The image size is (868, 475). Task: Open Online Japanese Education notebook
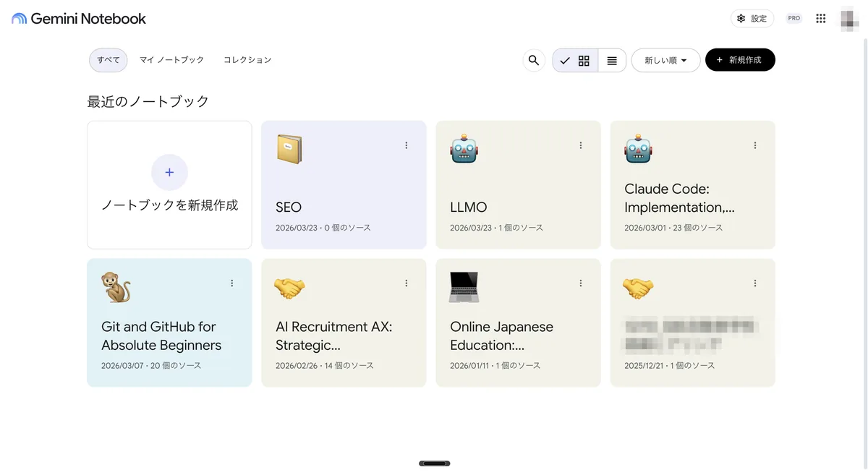pyautogui.click(x=502, y=336)
